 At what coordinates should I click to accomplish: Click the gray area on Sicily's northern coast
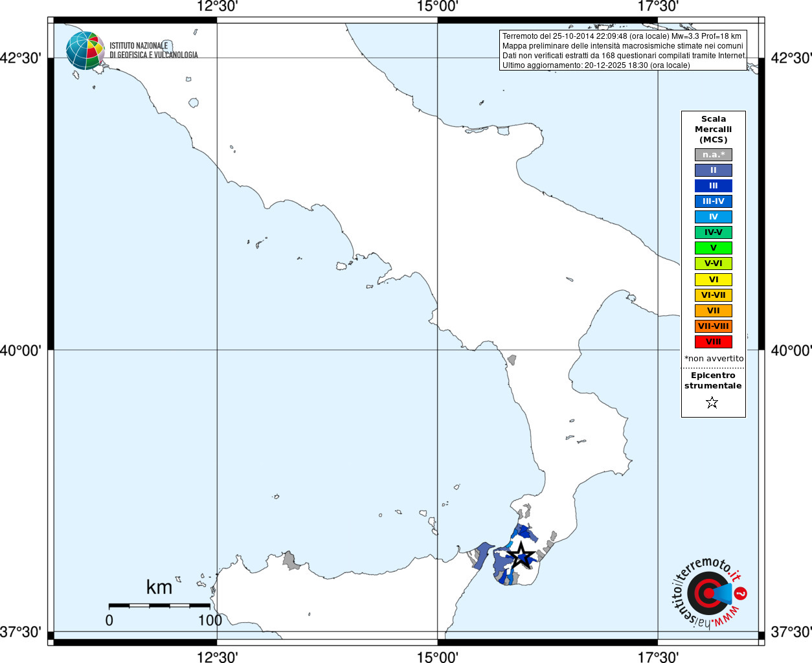[x=291, y=561]
